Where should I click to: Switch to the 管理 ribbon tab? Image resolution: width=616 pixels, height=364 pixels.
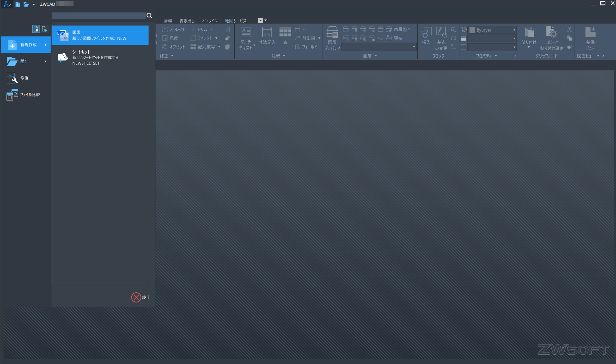point(168,21)
